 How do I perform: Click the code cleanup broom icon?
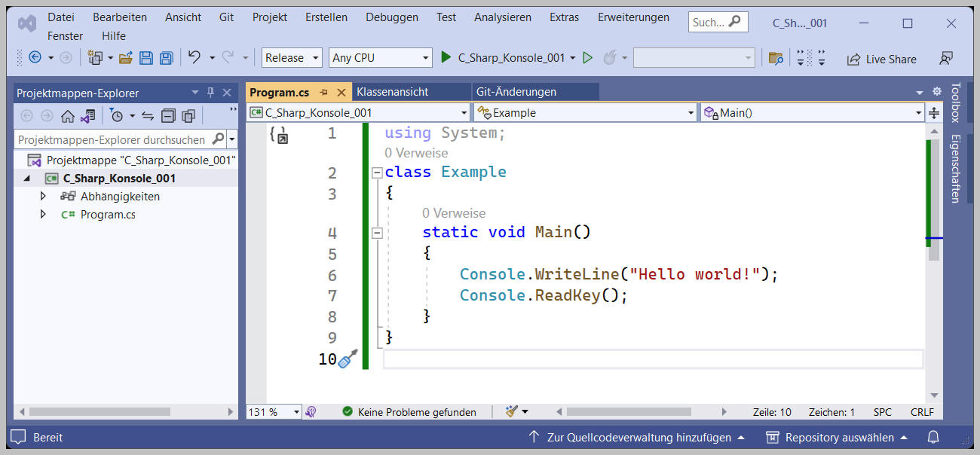tap(512, 411)
